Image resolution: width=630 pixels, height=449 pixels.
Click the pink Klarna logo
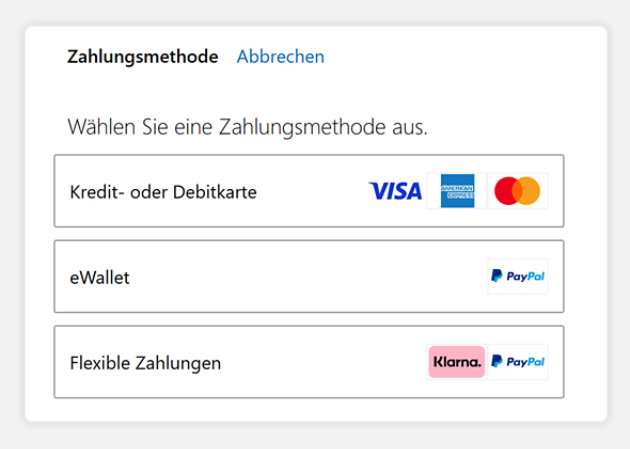point(456,362)
